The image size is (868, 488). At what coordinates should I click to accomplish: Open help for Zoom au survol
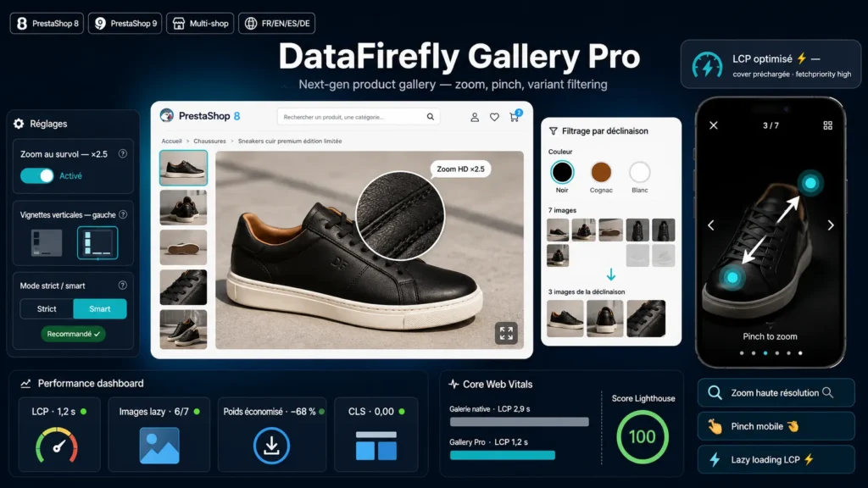(x=123, y=154)
